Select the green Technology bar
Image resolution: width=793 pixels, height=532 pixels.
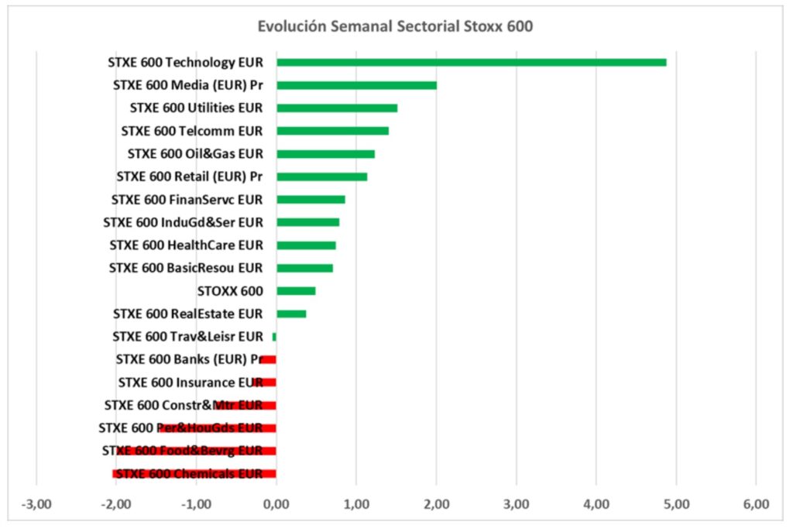coord(471,62)
